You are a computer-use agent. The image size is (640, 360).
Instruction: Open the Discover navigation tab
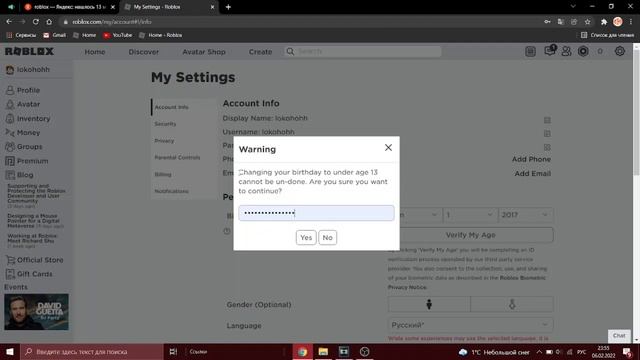coord(144,52)
